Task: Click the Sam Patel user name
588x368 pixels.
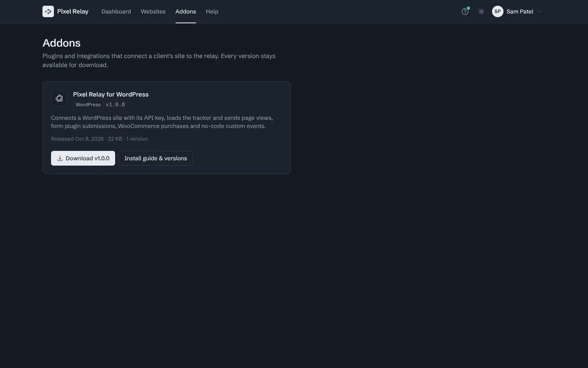Action: click(520, 11)
